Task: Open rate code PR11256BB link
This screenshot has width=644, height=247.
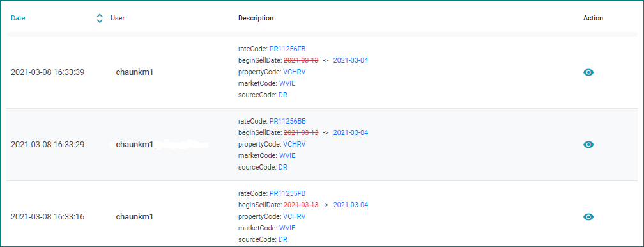Action: pyautogui.click(x=287, y=121)
